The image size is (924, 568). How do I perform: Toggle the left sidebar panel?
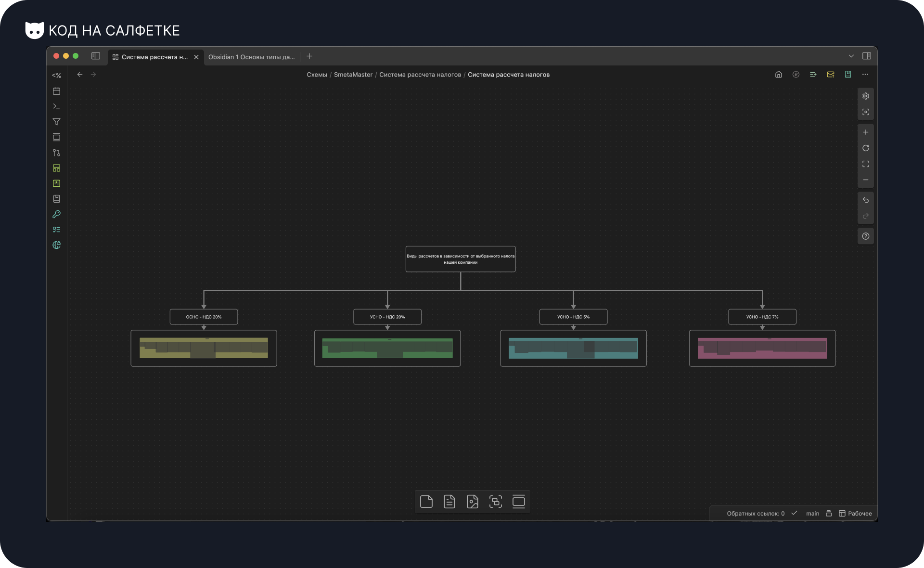coord(96,56)
